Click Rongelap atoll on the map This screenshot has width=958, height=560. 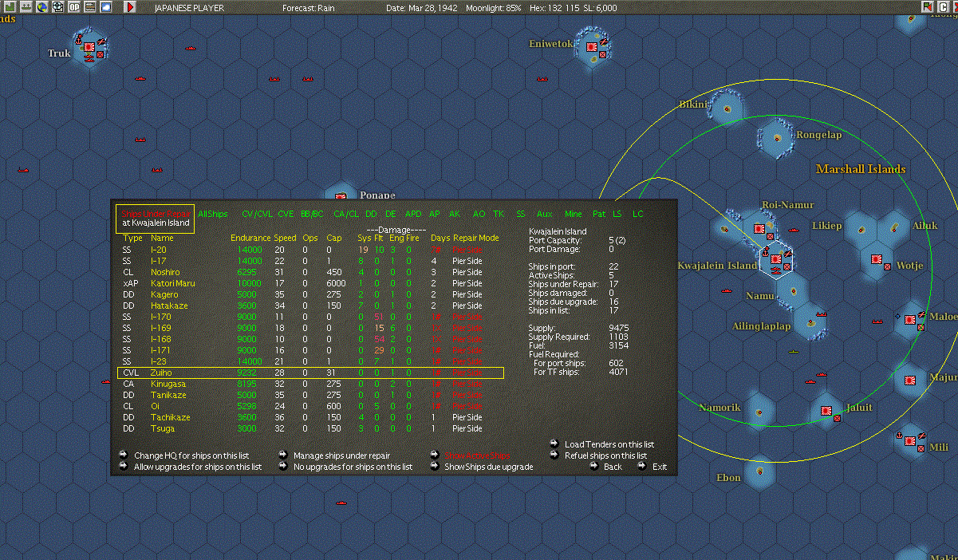tap(776, 138)
